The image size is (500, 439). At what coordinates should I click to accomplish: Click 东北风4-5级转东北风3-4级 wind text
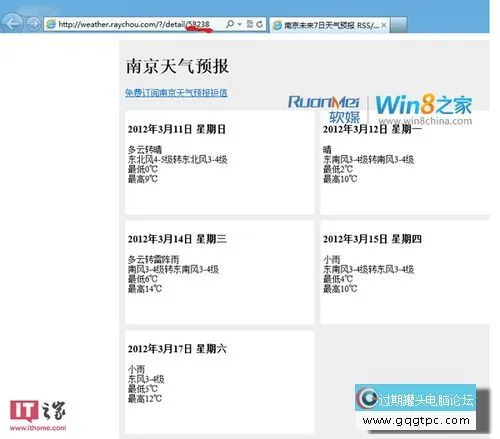tap(178, 159)
